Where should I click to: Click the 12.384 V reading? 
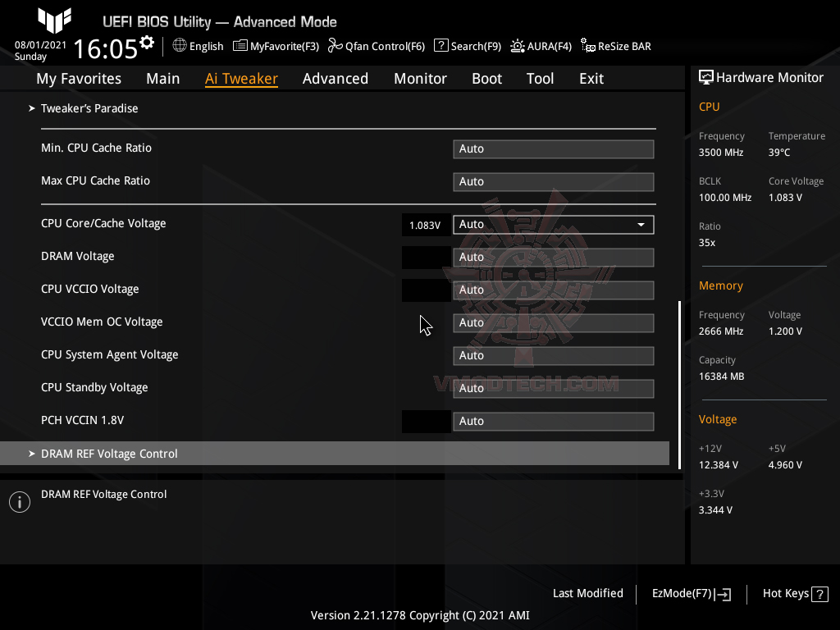tap(719, 465)
